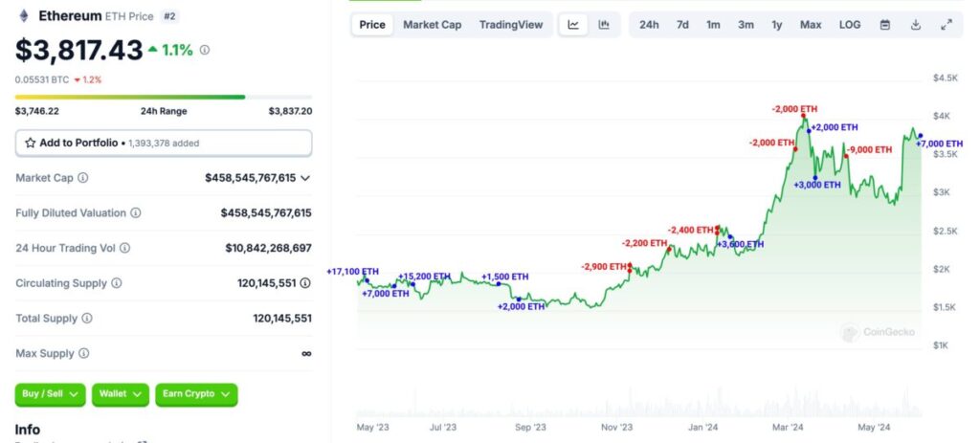
Task: Click info icon next to Total Supply
Action: click(x=87, y=319)
